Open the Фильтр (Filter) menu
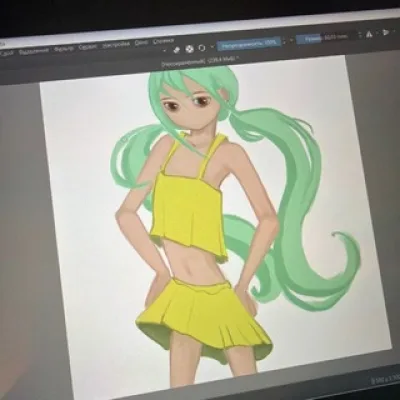Screen dimensions: 400x400 click(64, 49)
